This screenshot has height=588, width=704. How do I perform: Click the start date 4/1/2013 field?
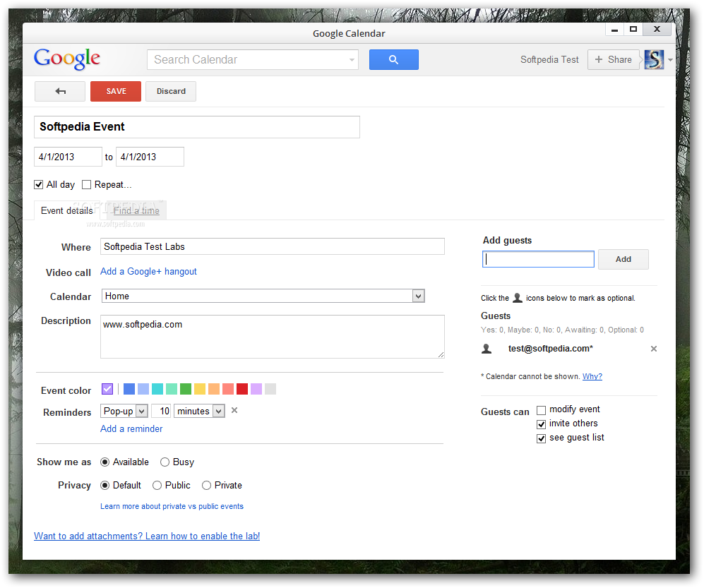coord(68,157)
